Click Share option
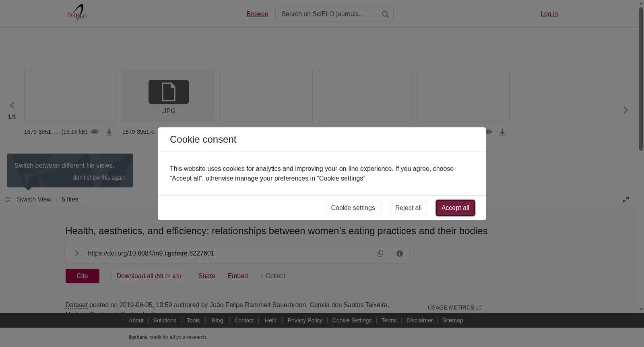Image resolution: width=644 pixels, height=347 pixels. pyautogui.click(x=206, y=276)
